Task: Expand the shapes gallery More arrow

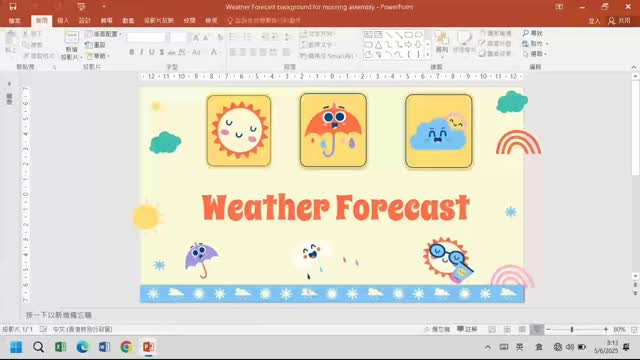Action: 428,54
